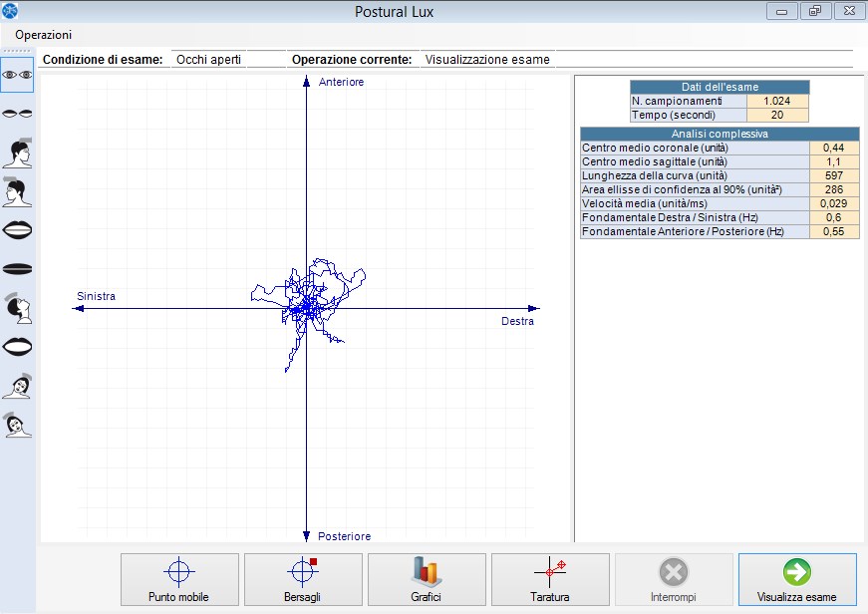Select the Dati dell'esame table header

(720, 87)
